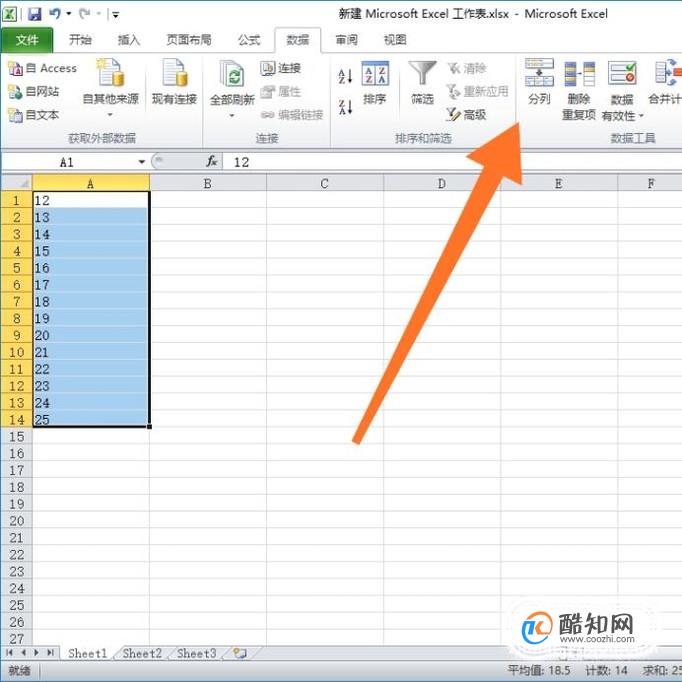Switch to the 页面布局 Page Layout tab

pos(189,40)
